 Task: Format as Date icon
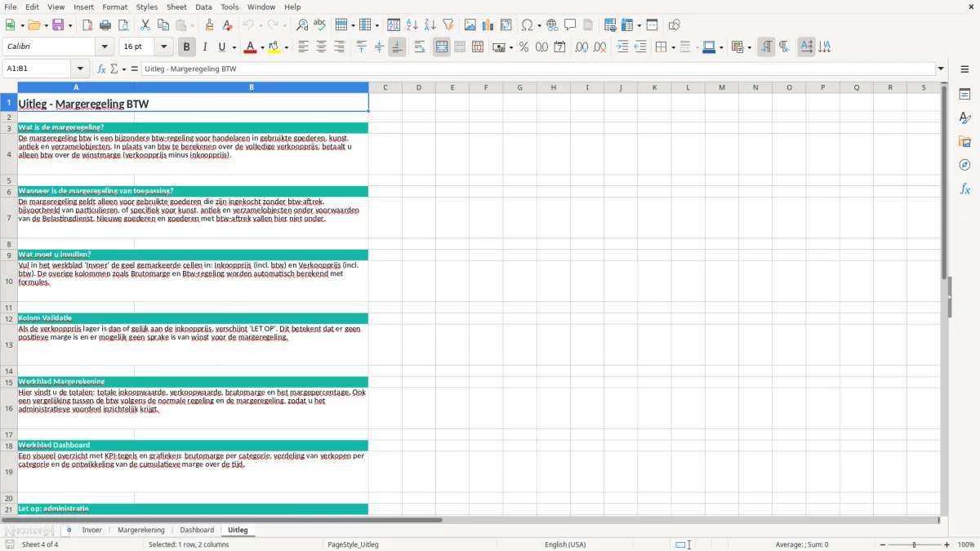click(x=559, y=47)
